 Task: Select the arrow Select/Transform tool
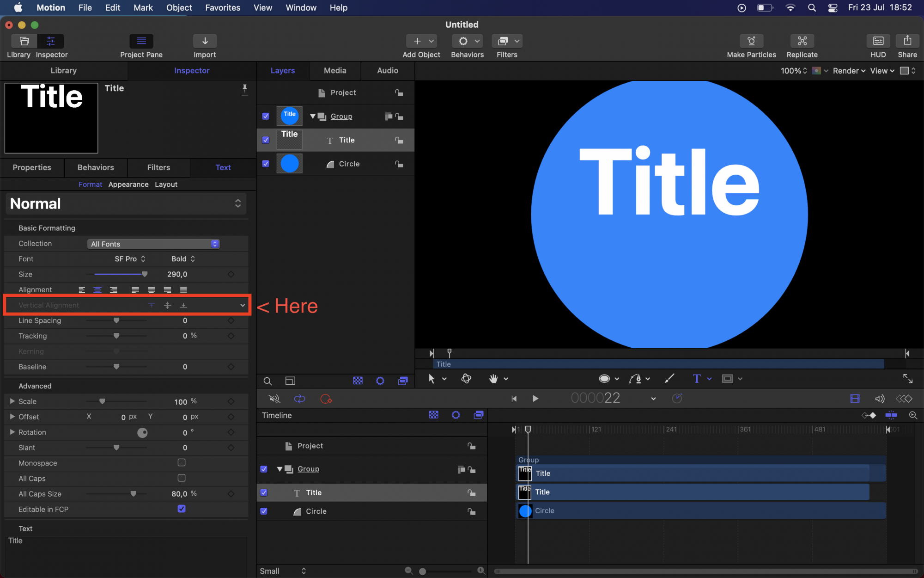click(x=432, y=379)
